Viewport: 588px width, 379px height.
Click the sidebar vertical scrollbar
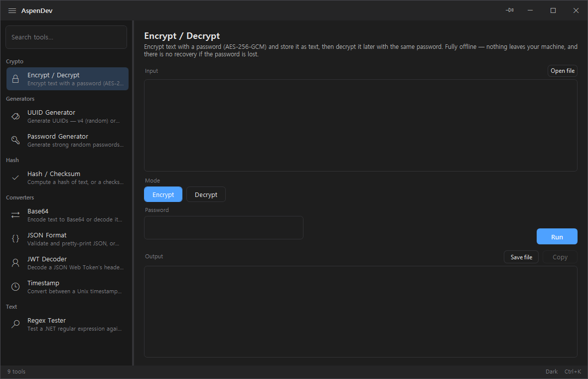click(x=133, y=193)
